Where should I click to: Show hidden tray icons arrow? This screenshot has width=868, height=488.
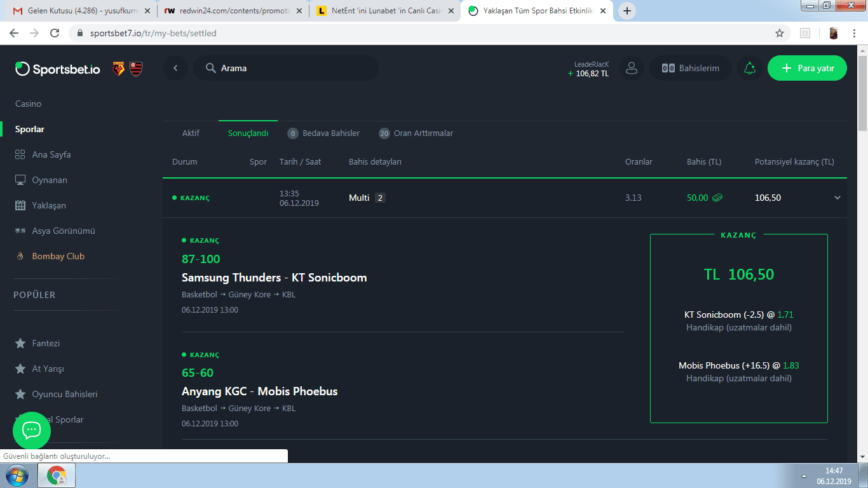point(804,476)
